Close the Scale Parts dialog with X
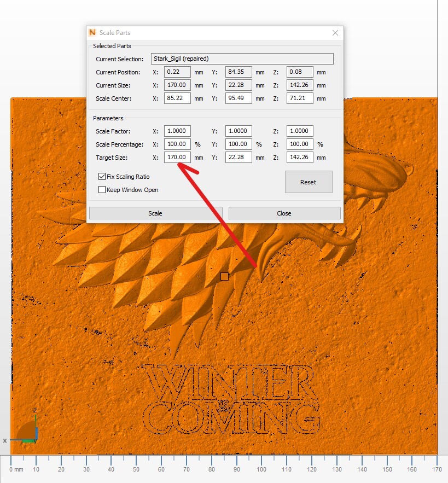 click(335, 33)
